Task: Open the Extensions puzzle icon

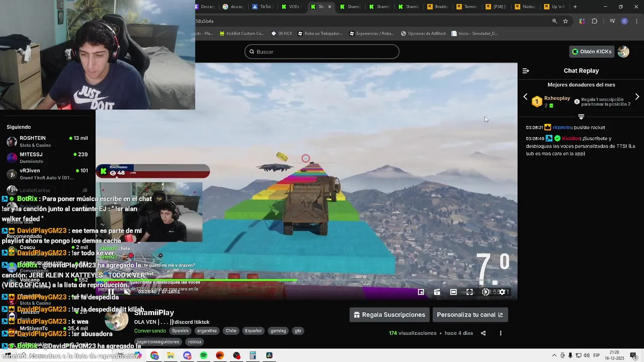Action: (594, 21)
